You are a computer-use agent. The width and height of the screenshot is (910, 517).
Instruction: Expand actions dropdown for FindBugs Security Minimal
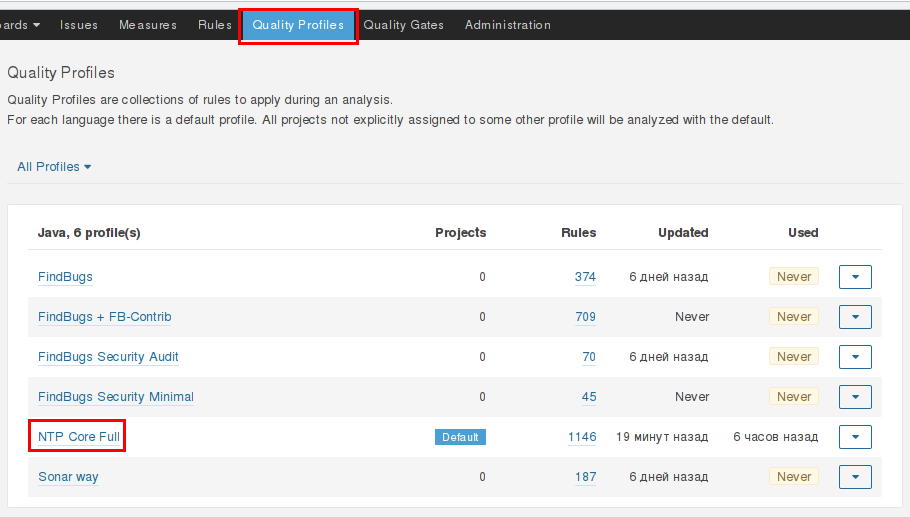pos(855,397)
